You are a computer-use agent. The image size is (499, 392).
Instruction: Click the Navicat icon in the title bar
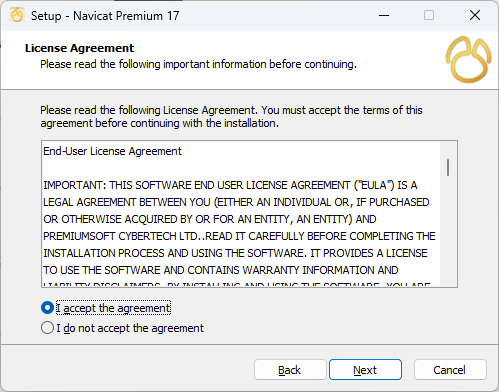click(x=17, y=15)
